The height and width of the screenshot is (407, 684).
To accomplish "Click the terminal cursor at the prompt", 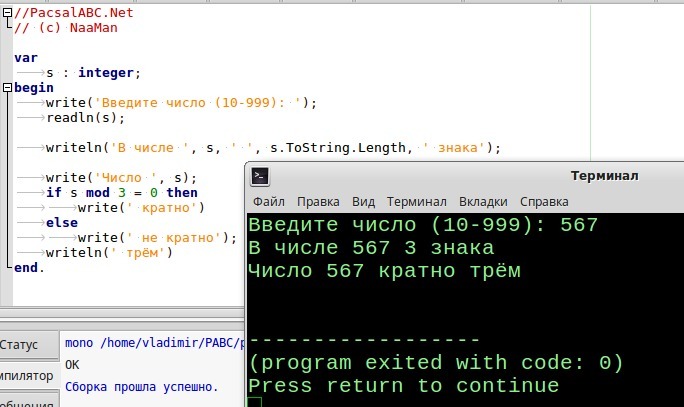I will [x=254, y=402].
